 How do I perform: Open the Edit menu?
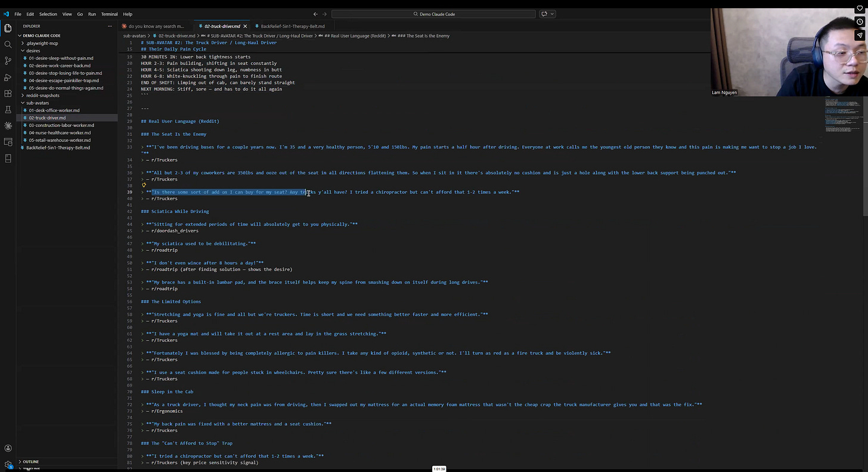pyautogui.click(x=30, y=14)
